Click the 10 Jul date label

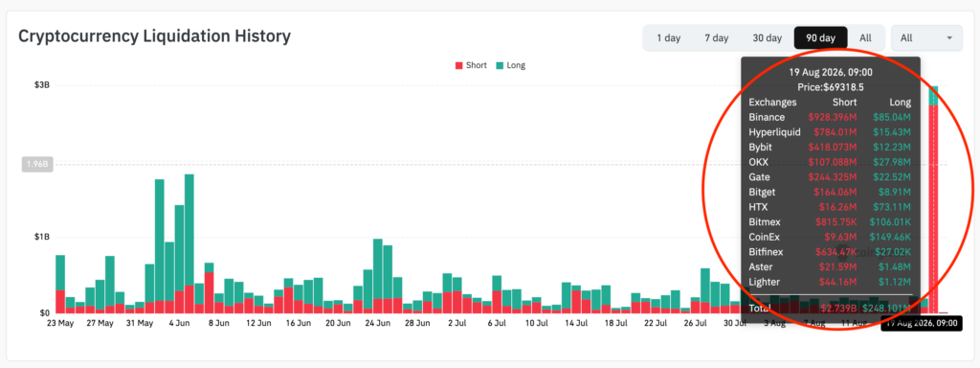[536, 324]
